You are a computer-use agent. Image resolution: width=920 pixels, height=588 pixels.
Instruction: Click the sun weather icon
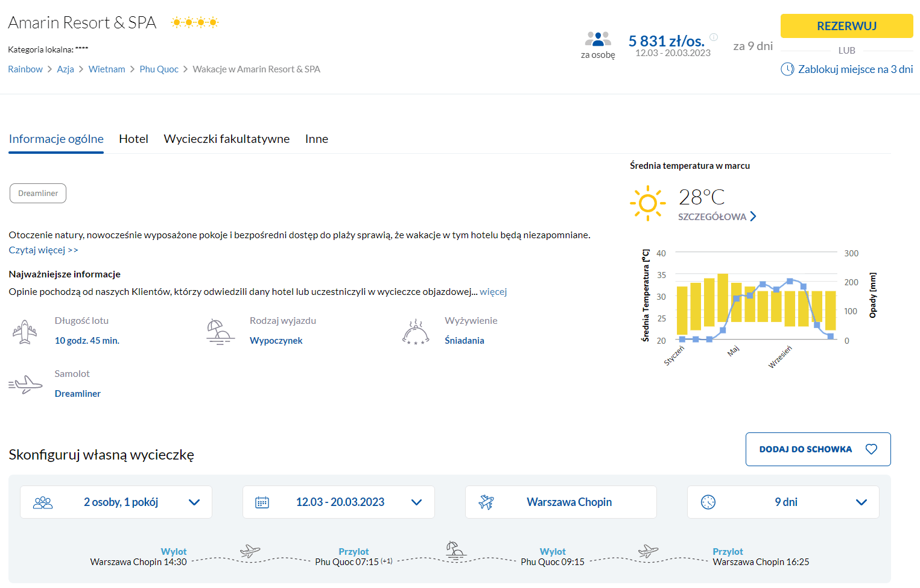click(648, 203)
